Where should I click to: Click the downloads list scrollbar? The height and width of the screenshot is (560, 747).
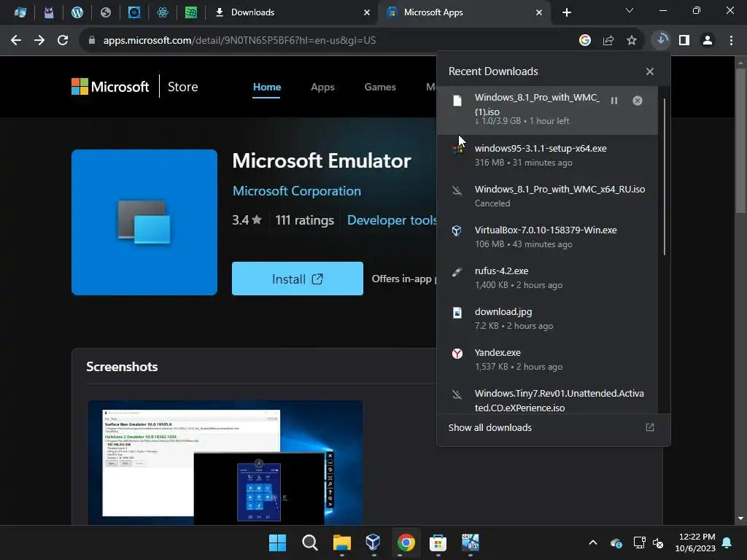[x=665, y=176]
